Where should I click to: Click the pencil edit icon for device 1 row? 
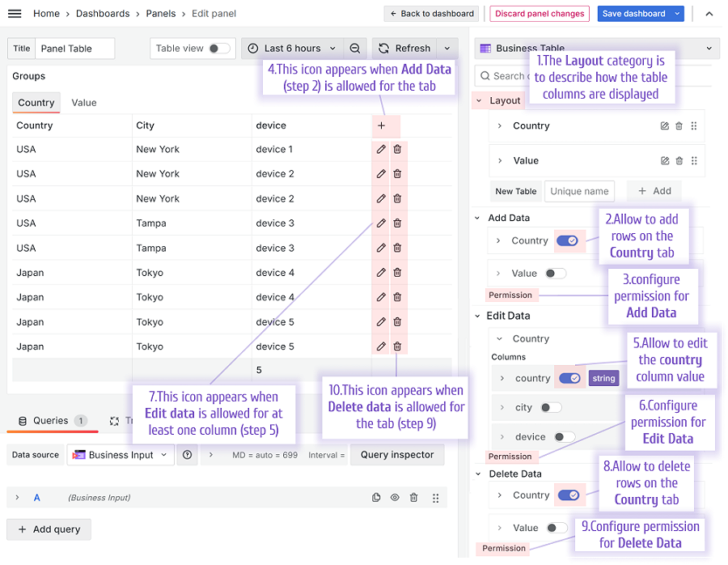pyautogui.click(x=381, y=149)
